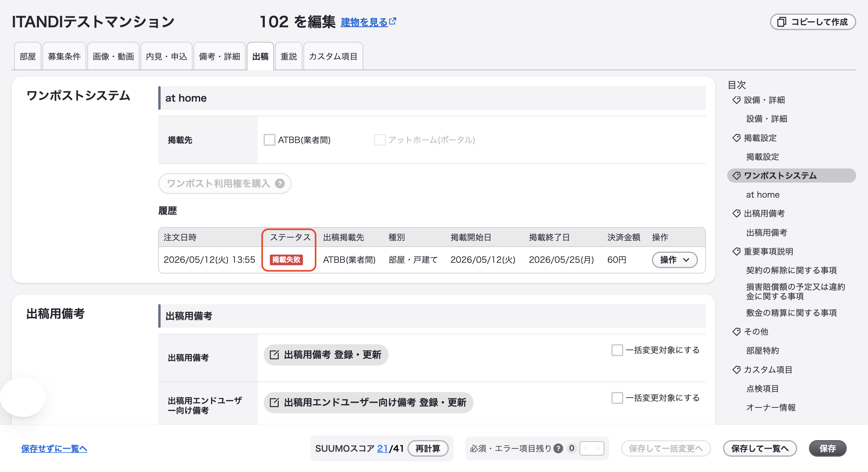The width and height of the screenshot is (868, 472).
Task: Jump to 契約の解除に関する事項 in 目次
Action: pos(792,270)
